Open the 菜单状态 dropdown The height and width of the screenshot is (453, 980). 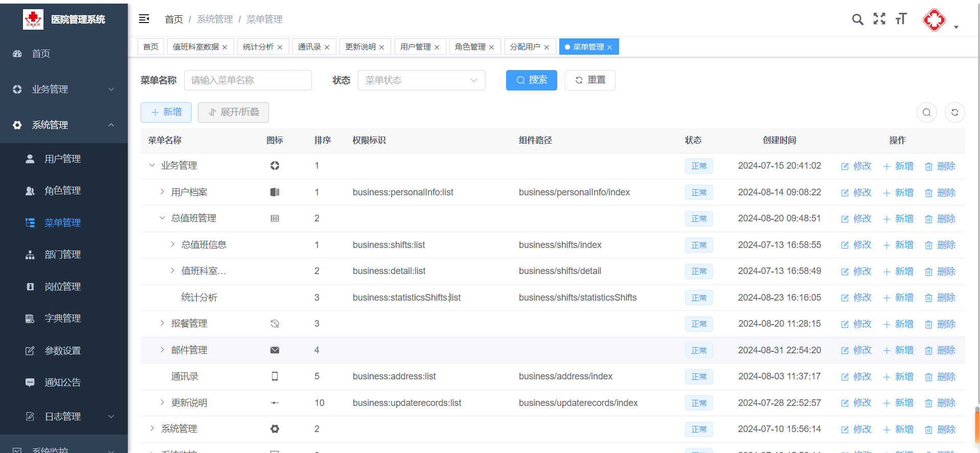[421, 80]
